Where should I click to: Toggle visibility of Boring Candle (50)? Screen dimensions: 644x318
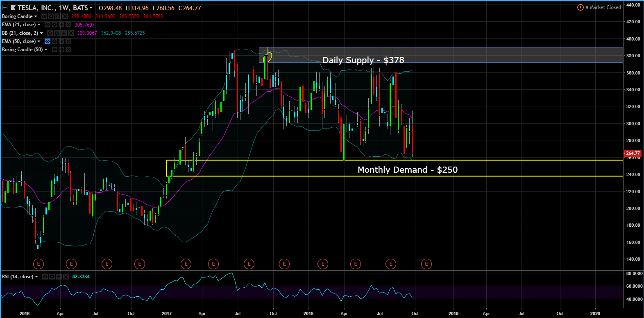pyautogui.click(x=54, y=50)
